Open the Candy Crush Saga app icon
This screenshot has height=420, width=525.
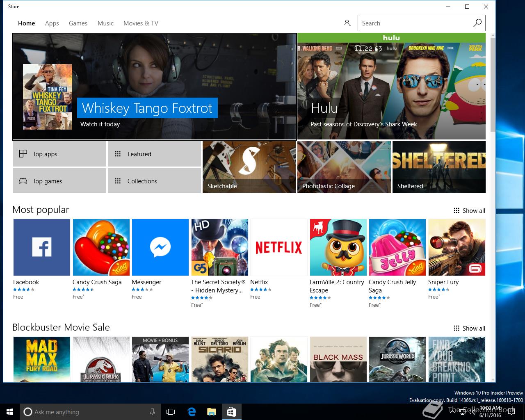pyautogui.click(x=101, y=247)
